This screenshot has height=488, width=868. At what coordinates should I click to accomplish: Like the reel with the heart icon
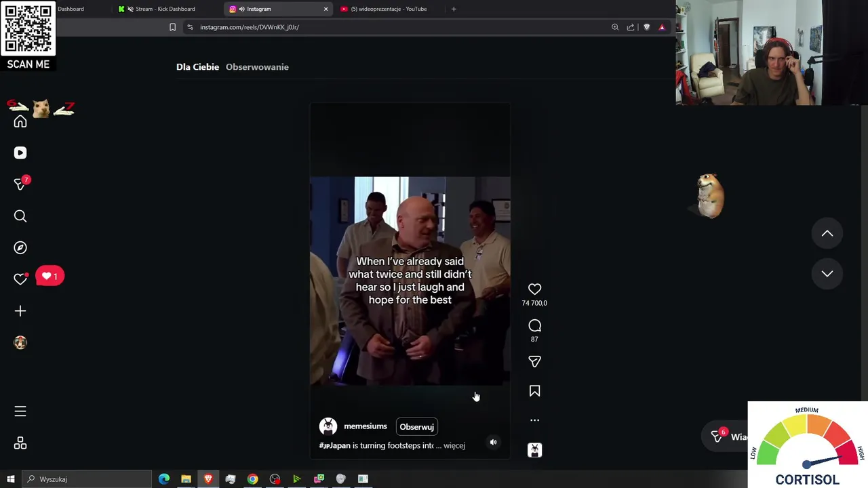coord(534,289)
